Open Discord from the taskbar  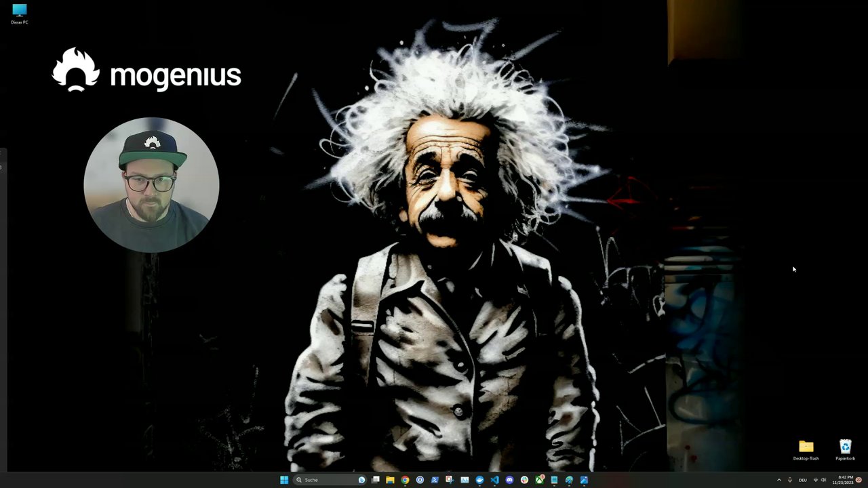coord(509,480)
